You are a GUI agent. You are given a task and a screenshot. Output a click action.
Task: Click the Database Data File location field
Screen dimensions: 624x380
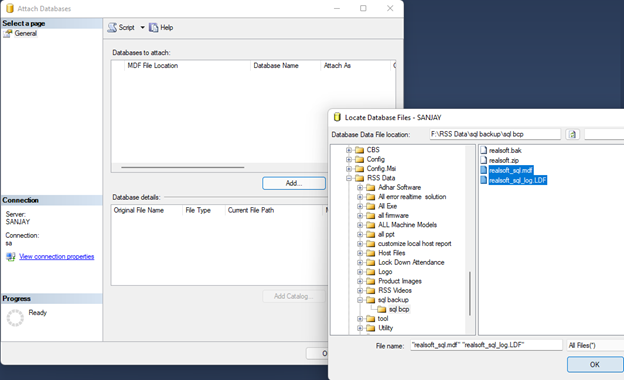click(495, 134)
